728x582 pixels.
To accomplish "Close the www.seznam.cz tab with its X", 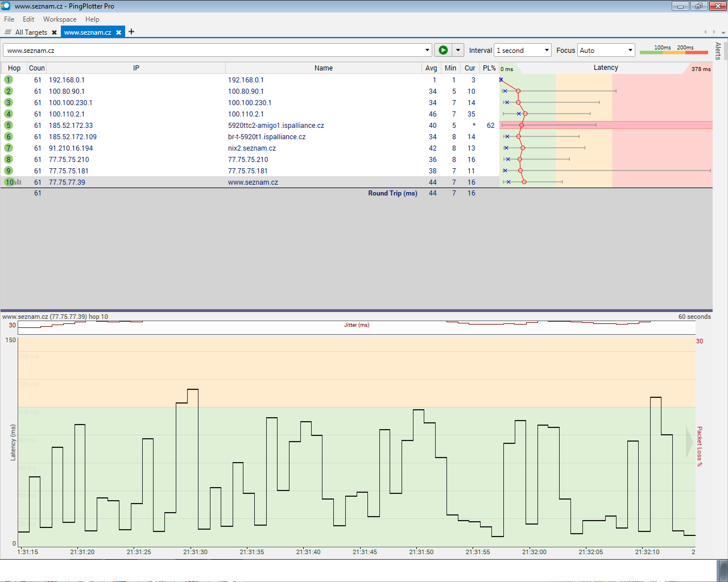I will pyautogui.click(x=118, y=32).
